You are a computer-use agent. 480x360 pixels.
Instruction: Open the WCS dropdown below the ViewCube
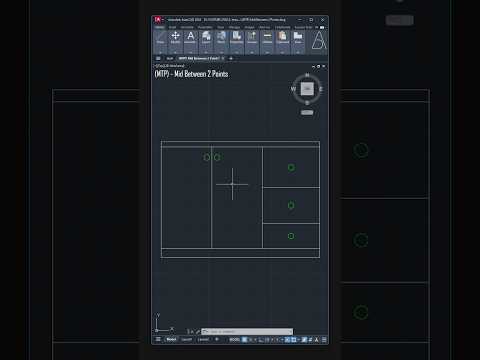(307, 112)
